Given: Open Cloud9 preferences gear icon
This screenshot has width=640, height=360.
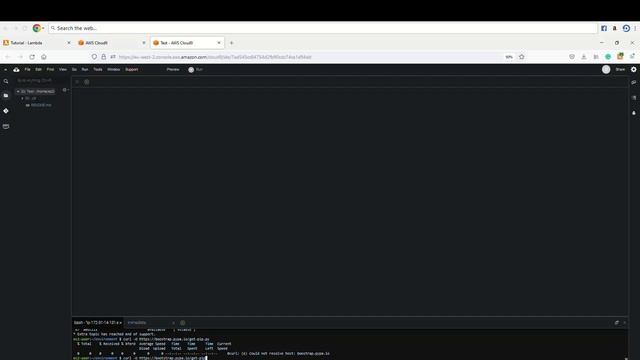Looking at the screenshot, I should click(633, 69).
